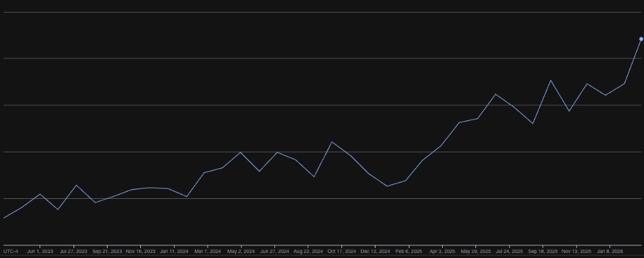Click the Jun 27, 2024 date label

[274, 251]
